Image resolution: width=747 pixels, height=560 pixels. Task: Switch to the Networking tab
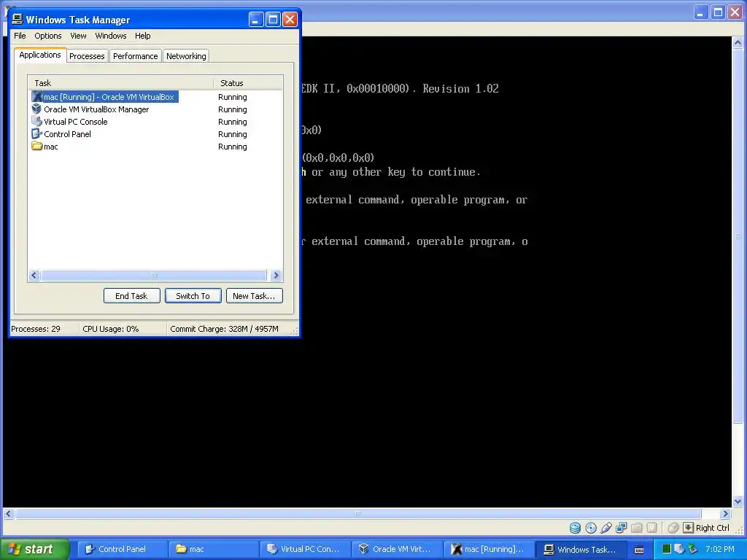coord(186,56)
